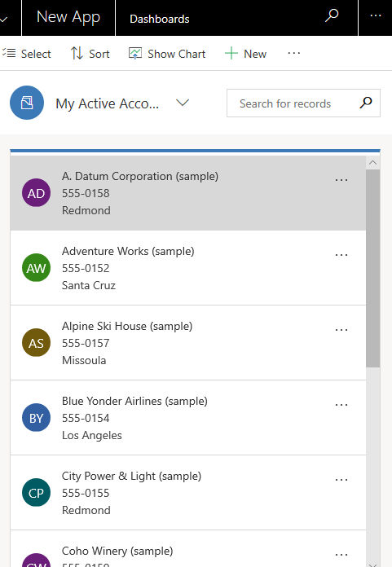Click the search magnifier in top bar

click(x=332, y=15)
